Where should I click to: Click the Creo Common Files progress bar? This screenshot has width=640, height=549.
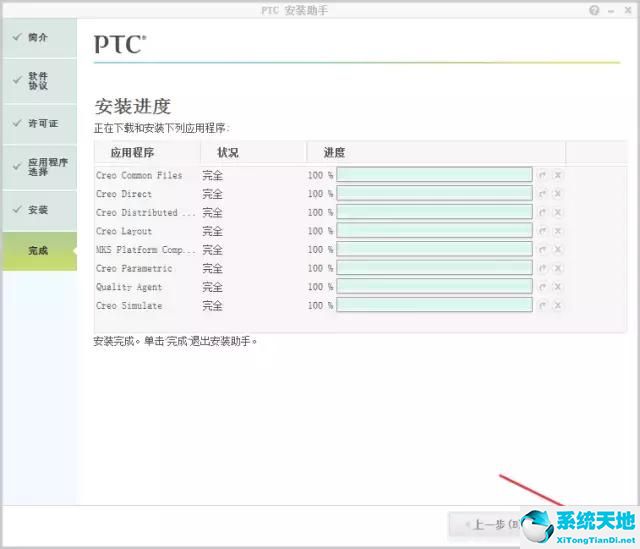(434, 175)
